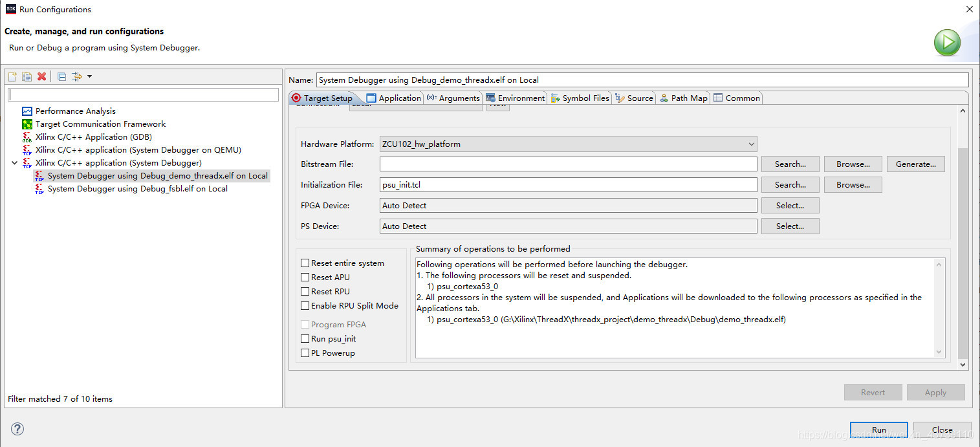Click the configuration Name field
This screenshot has width=980, height=447.
[642, 80]
